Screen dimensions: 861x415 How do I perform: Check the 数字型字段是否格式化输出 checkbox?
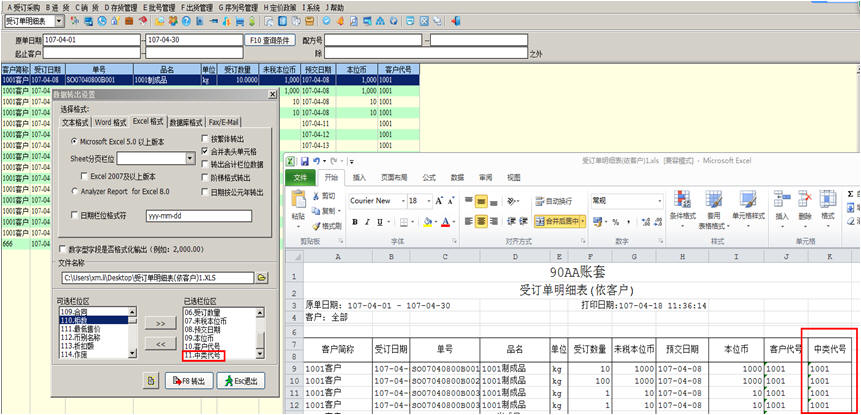[x=62, y=249]
